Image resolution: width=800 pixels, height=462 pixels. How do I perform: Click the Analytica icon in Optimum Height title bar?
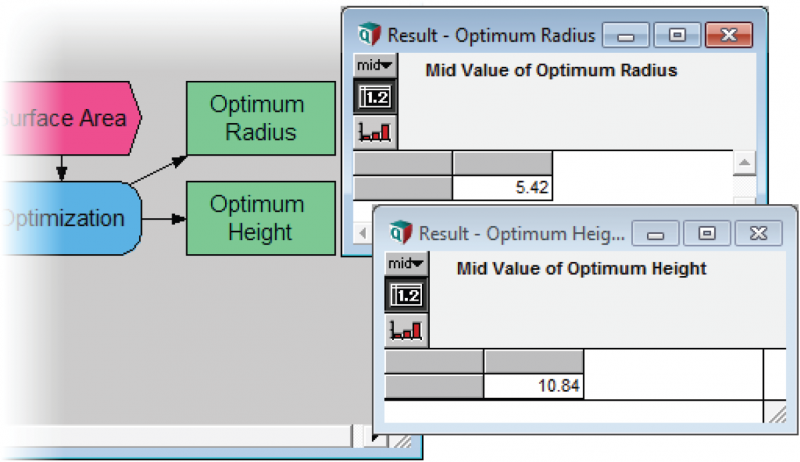point(401,233)
